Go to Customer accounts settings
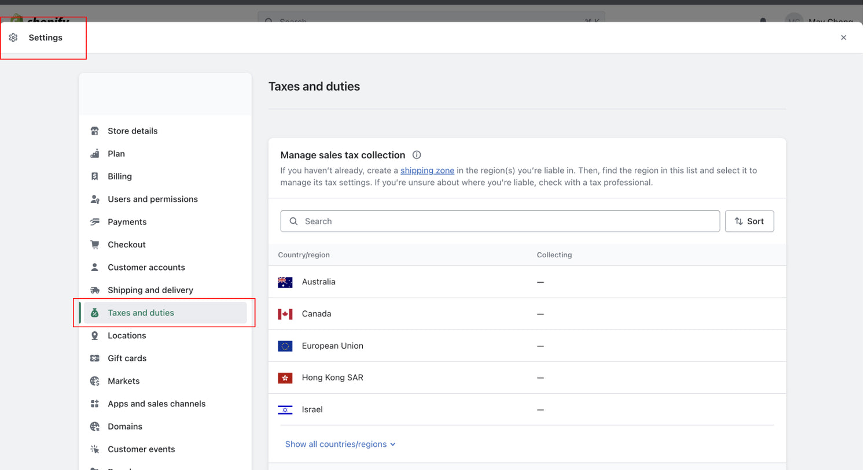This screenshot has width=868, height=470. pos(146,268)
